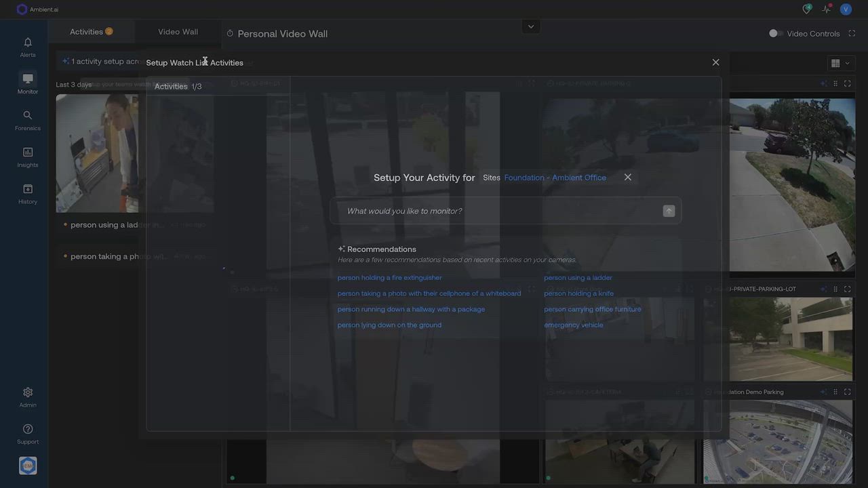Maximize the Foundation Demo Parking camera tile
This screenshot has width=868, height=488.
pos(848,392)
